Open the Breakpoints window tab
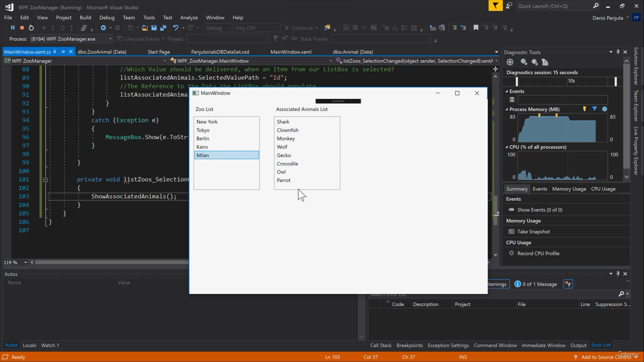The width and height of the screenshot is (644, 362). point(409,345)
